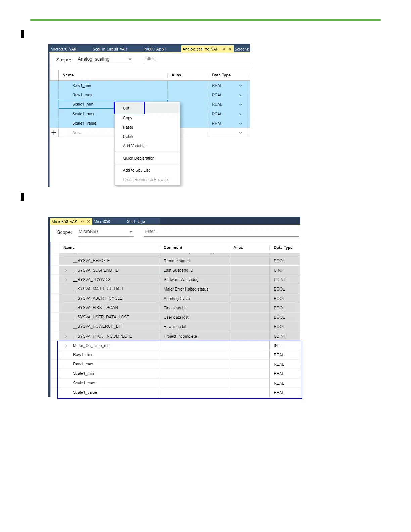
Task: Click the 'Last Suspend ID' comment cell
Action: tap(194, 270)
